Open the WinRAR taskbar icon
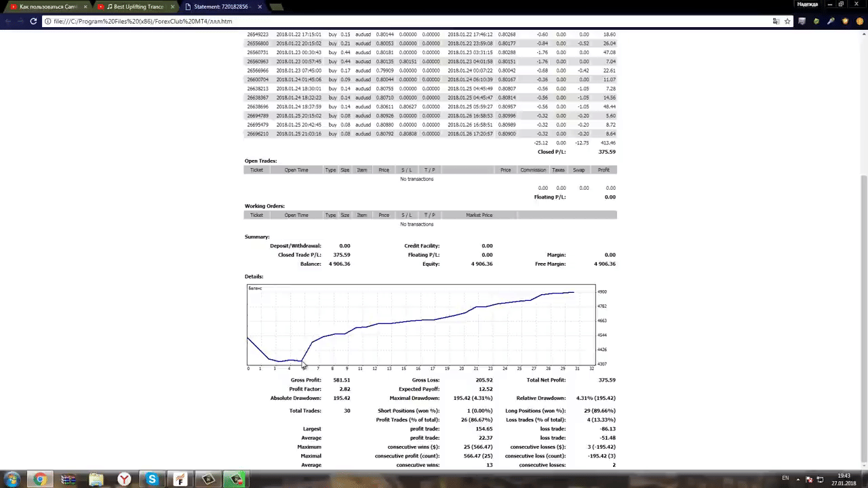Viewport: 868px width, 488px height. point(68,479)
